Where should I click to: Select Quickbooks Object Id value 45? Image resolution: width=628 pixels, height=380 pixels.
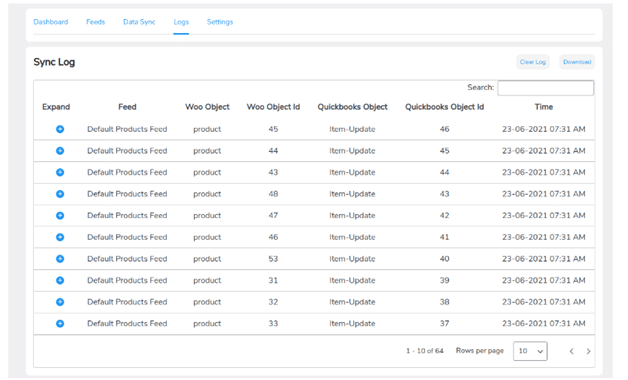point(445,151)
